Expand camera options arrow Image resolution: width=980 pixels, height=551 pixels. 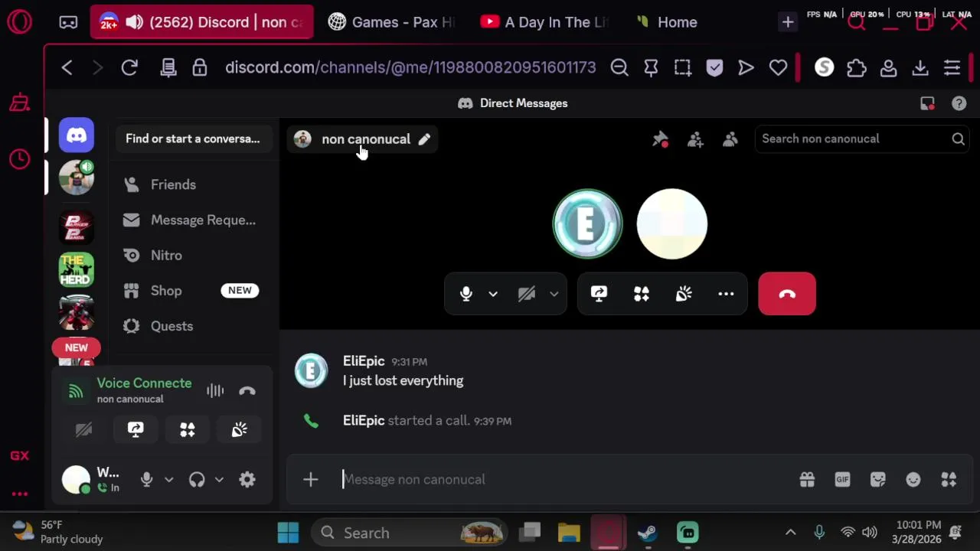point(554,294)
